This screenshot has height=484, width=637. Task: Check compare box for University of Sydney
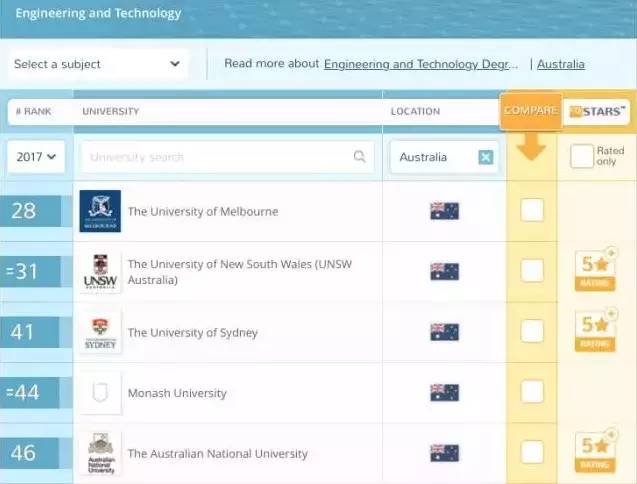tap(532, 331)
